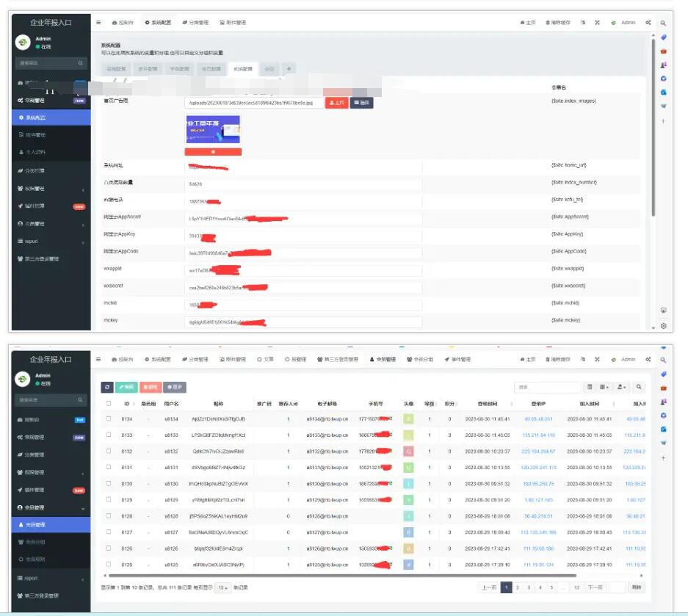
Task: Toggle the select-all checkbox in table header
Action: (x=109, y=403)
